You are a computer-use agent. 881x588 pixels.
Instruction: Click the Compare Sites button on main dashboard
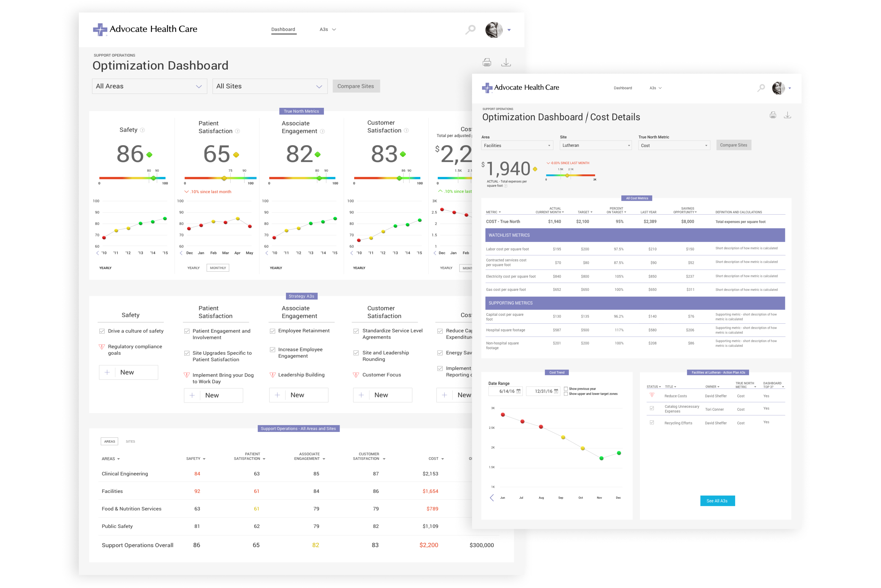point(356,86)
